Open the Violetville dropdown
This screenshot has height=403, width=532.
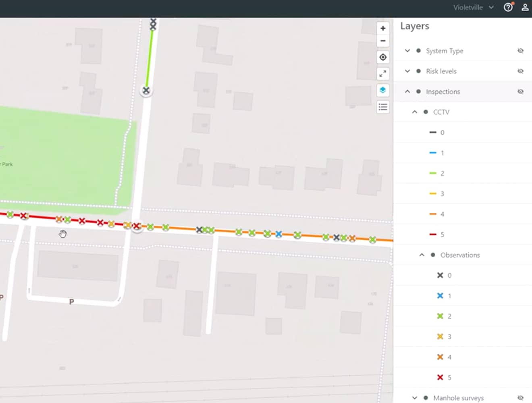(x=473, y=7)
